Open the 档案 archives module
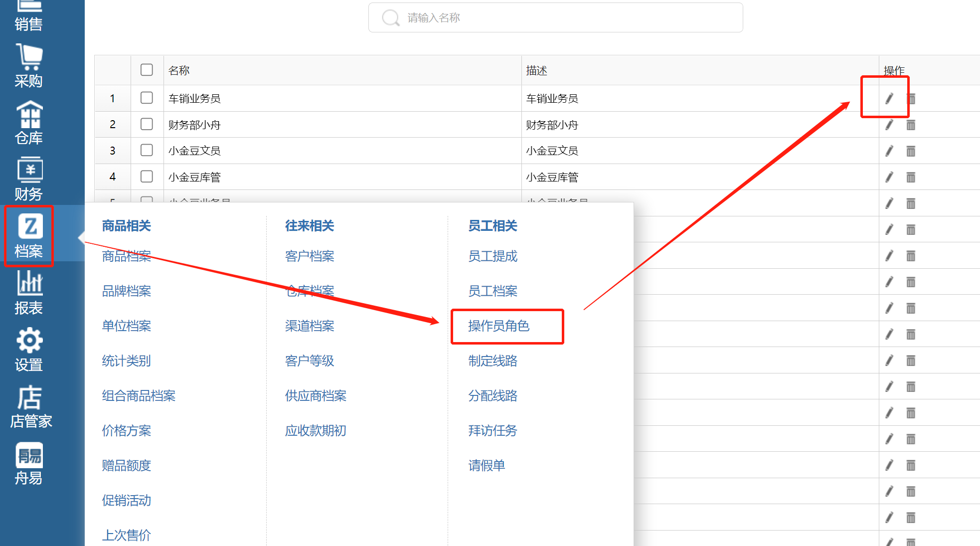Screen dimensions: 980x546 (28, 236)
